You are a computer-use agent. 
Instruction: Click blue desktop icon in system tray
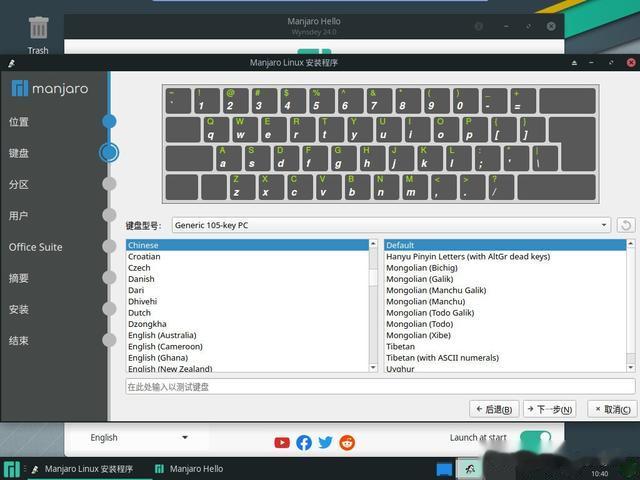point(444,469)
